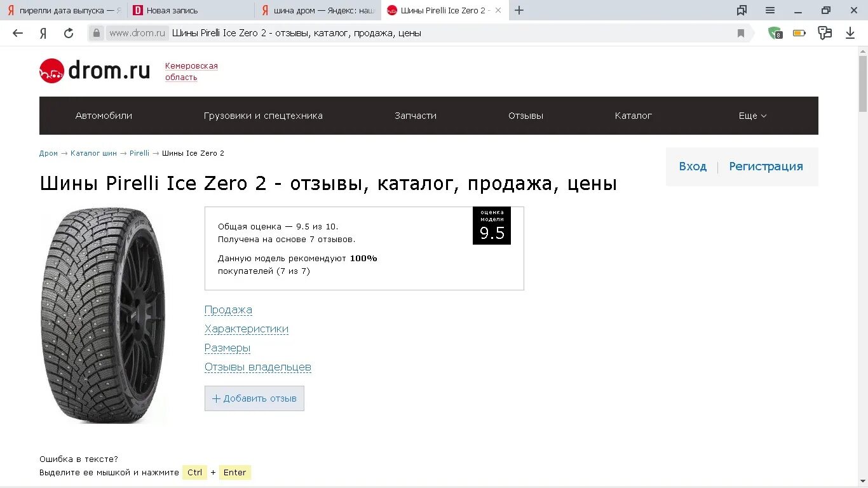Click the Вход login link

693,166
